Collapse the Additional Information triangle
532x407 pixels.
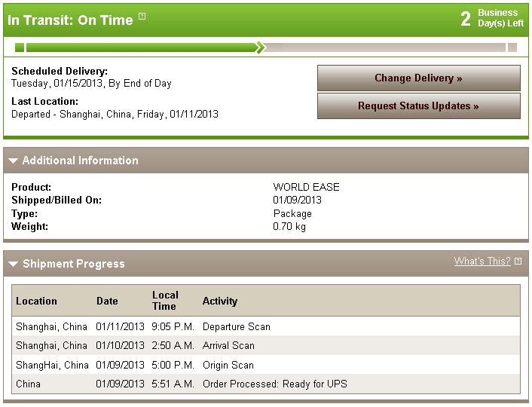pos(14,161)
